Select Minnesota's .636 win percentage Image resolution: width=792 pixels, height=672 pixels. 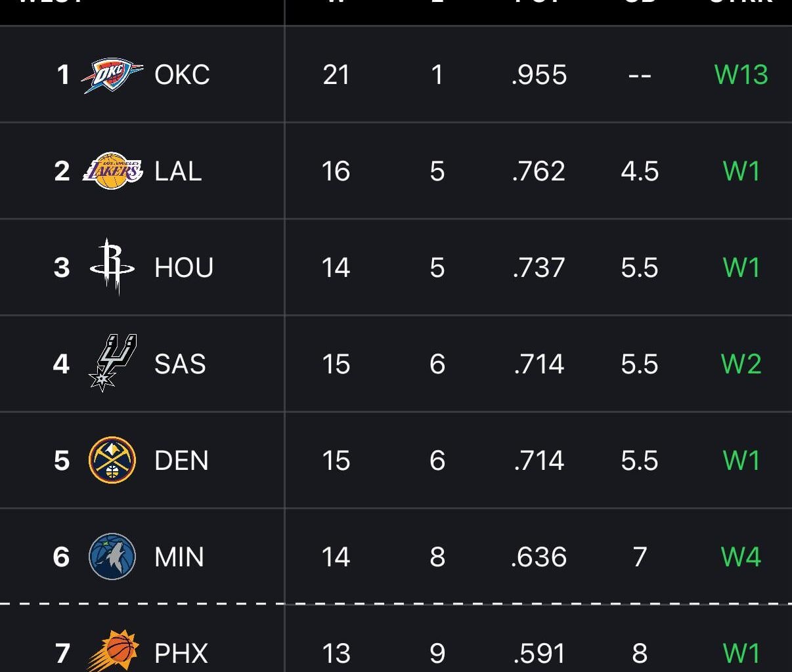(x=539, y=557)
